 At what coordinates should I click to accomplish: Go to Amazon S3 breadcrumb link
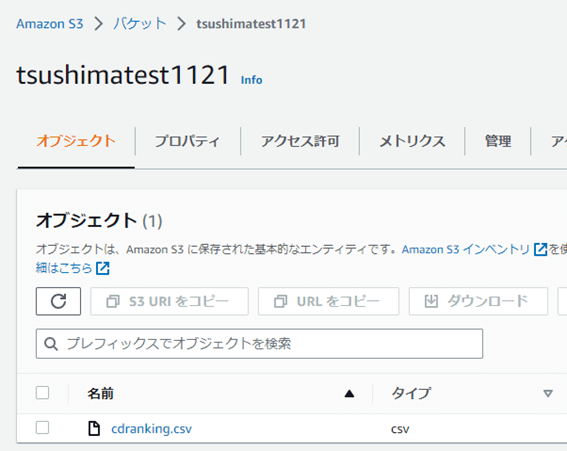coord(50,24)
